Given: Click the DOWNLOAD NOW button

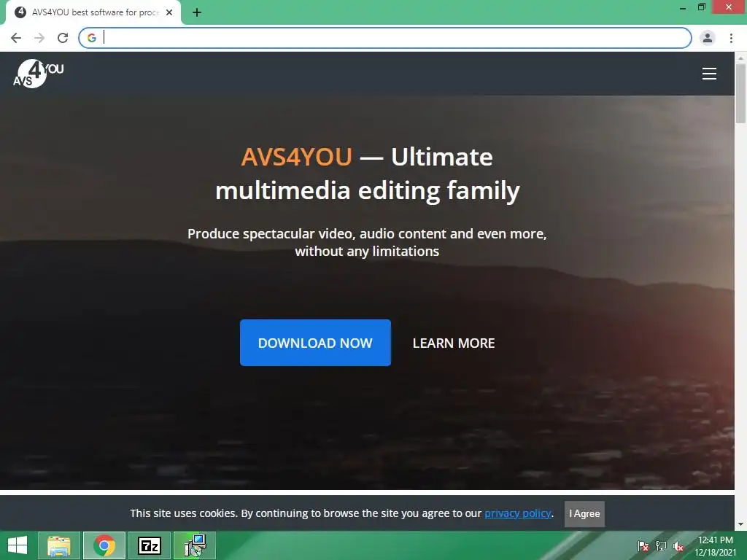Looking at the screenshot, I should (x=315, y=343).
